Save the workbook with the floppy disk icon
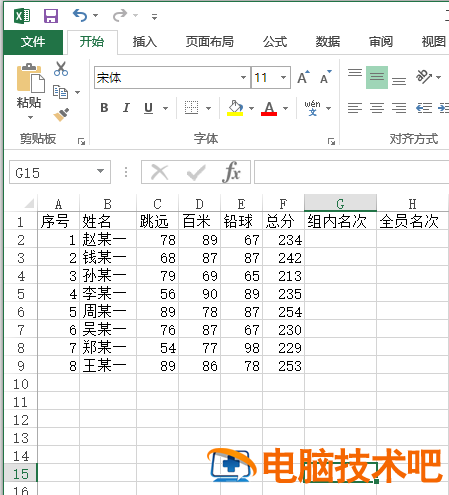Image resolution: width=449 pixels, height=495 pixels. [x=51, y=16]
